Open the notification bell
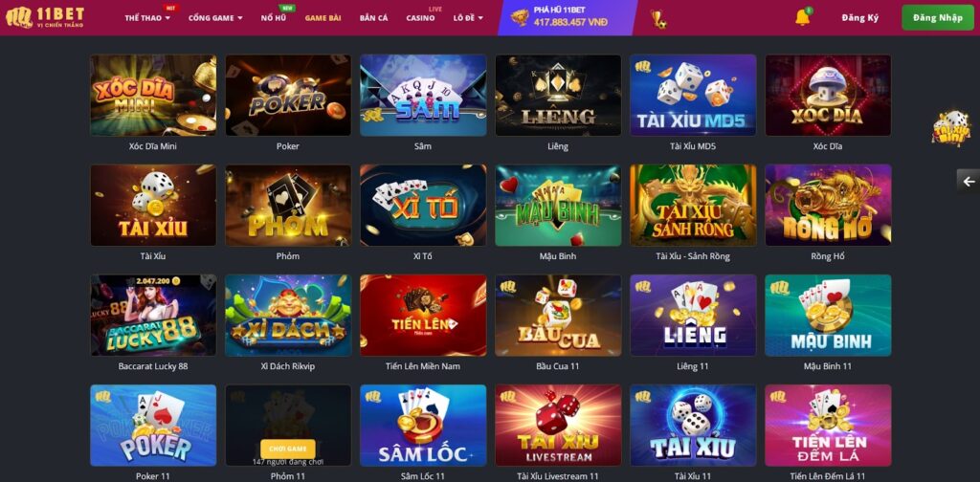 tap(803, 17)
